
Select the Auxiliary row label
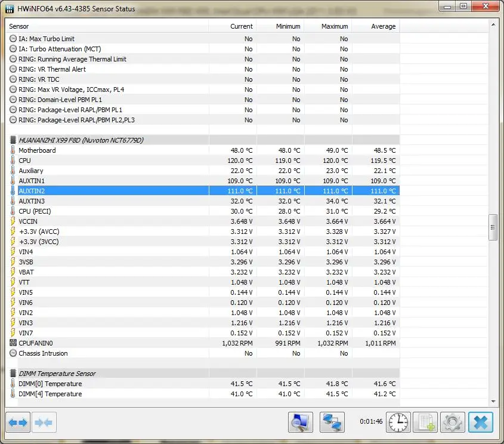[31, 171]
